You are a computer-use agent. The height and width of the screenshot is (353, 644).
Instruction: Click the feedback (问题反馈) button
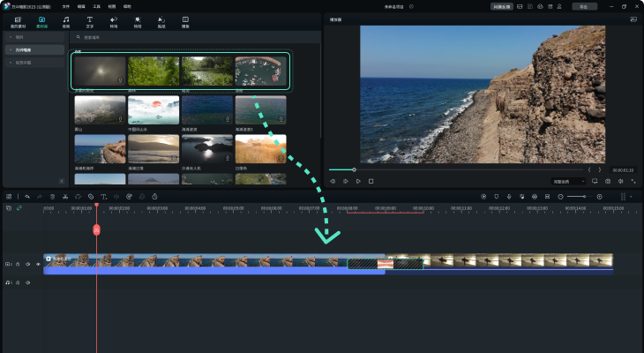tap(500, 6)
